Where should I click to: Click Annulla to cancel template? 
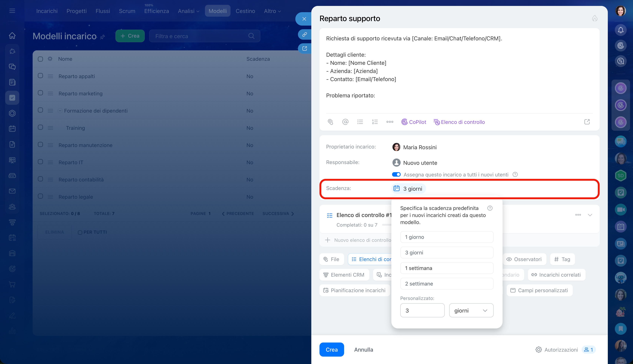[x=363, y=350]
